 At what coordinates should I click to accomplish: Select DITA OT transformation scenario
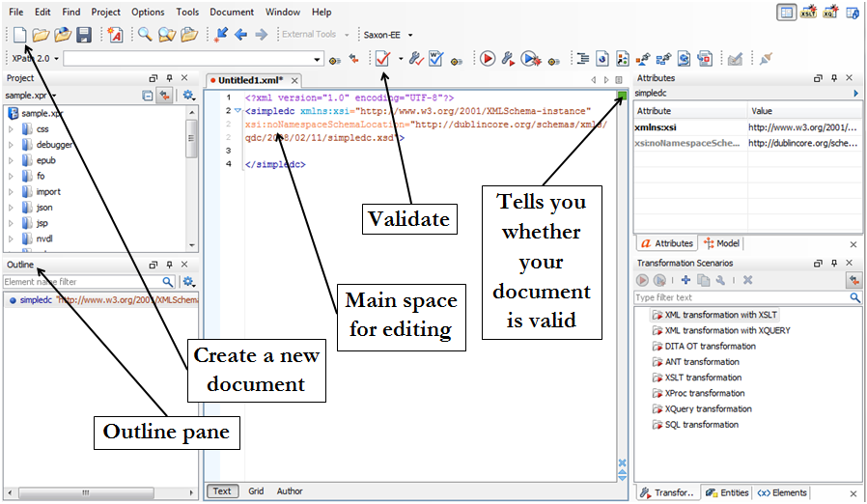pos(704,347)
